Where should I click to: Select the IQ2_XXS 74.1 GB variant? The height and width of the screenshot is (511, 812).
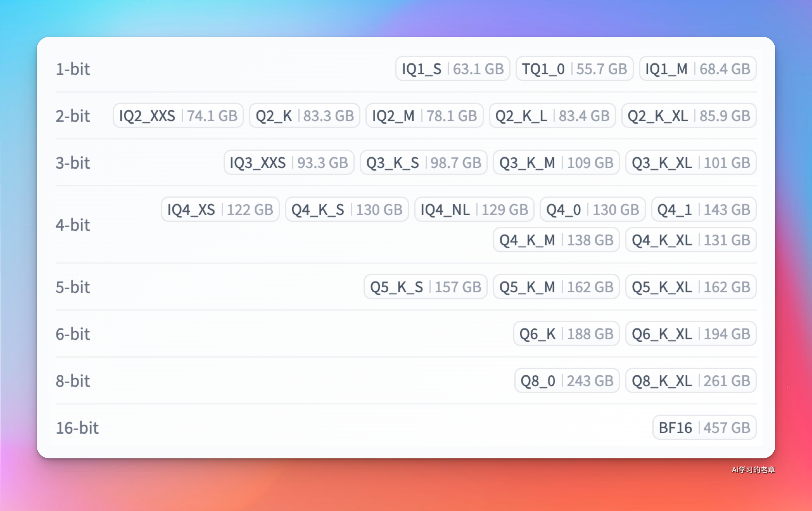178,116
